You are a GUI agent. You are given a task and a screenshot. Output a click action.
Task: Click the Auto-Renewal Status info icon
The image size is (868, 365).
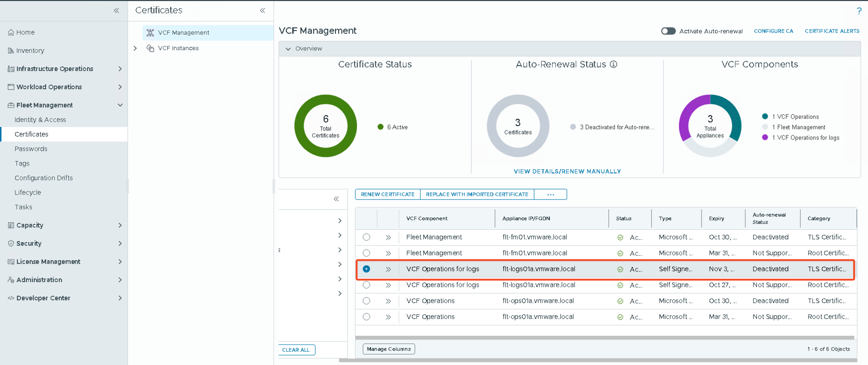(614, 65)
